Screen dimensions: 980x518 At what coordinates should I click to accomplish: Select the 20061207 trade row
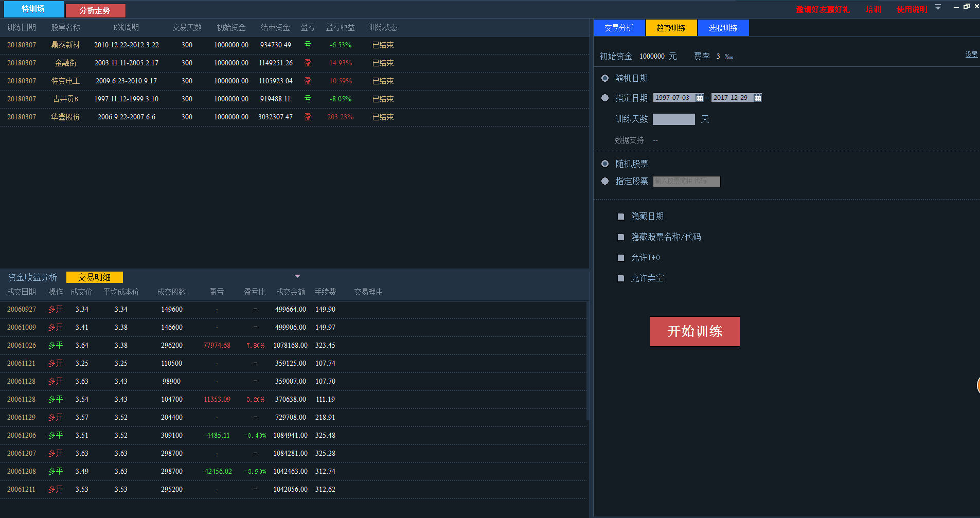click(293, 454)
